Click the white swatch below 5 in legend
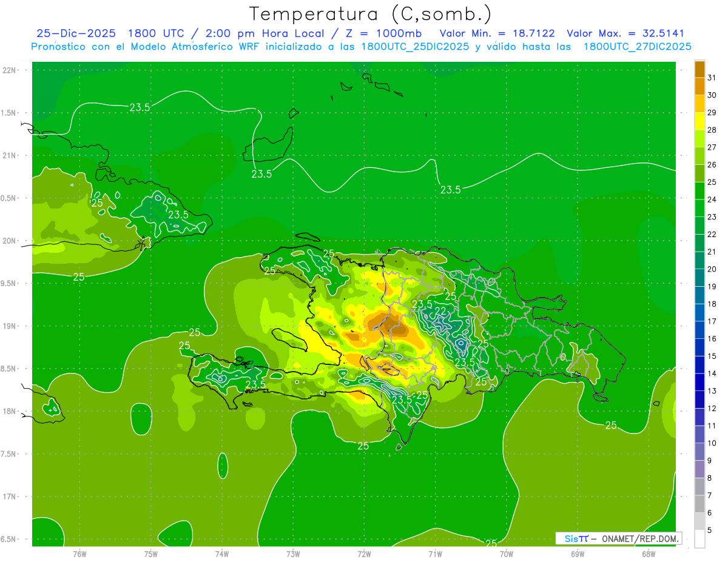This screenshot has height=562, width=728. (699, 539)
